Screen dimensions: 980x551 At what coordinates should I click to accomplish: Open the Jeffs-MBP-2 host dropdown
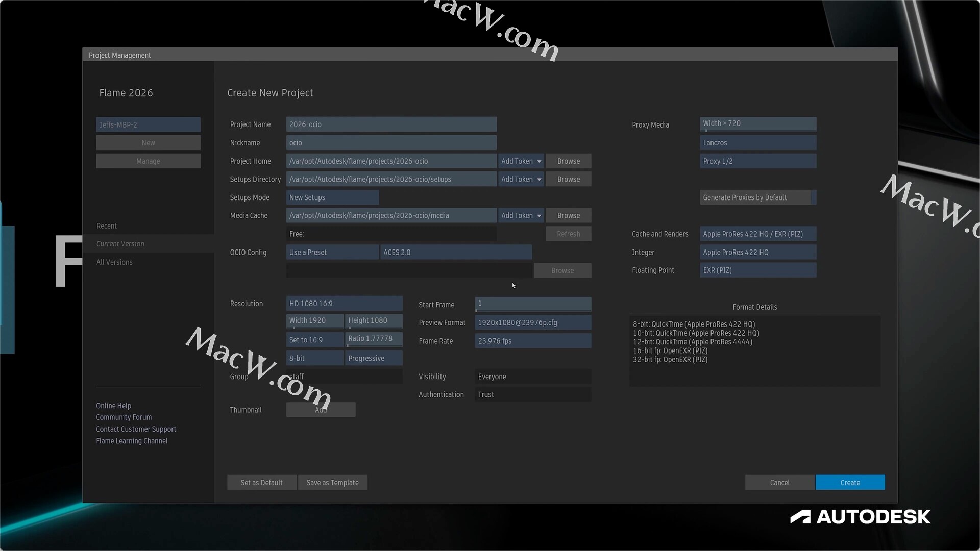[148, 124]
